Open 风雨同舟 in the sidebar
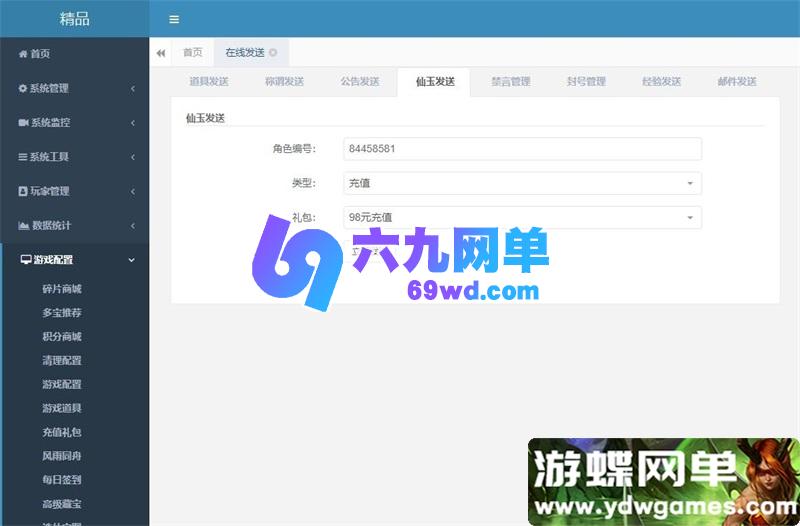 pos(62,456)
